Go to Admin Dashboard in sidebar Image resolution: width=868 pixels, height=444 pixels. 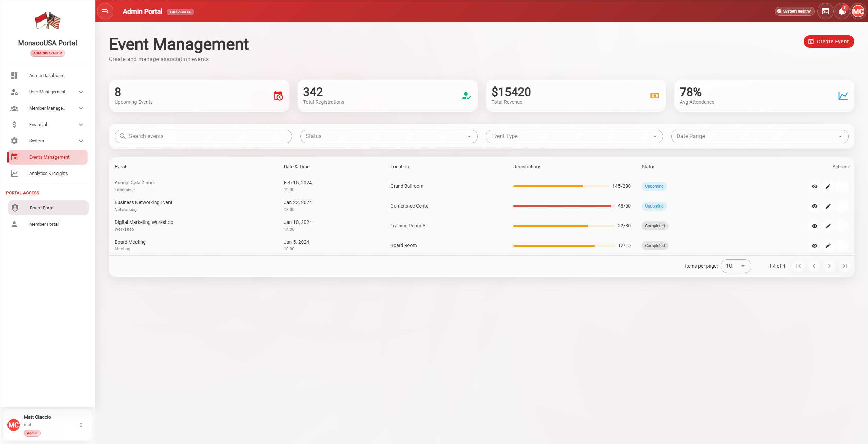pos(47,76)
